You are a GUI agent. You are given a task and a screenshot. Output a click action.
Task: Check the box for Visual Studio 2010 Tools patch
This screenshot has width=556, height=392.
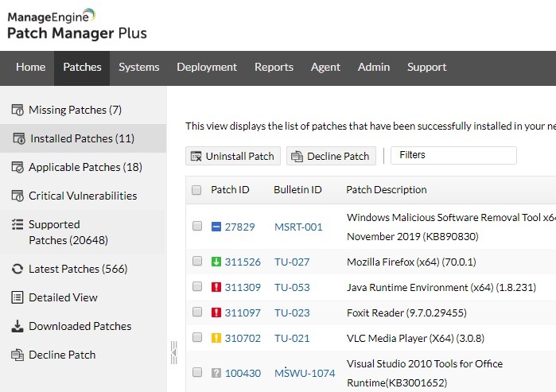(x=197, y=372)
